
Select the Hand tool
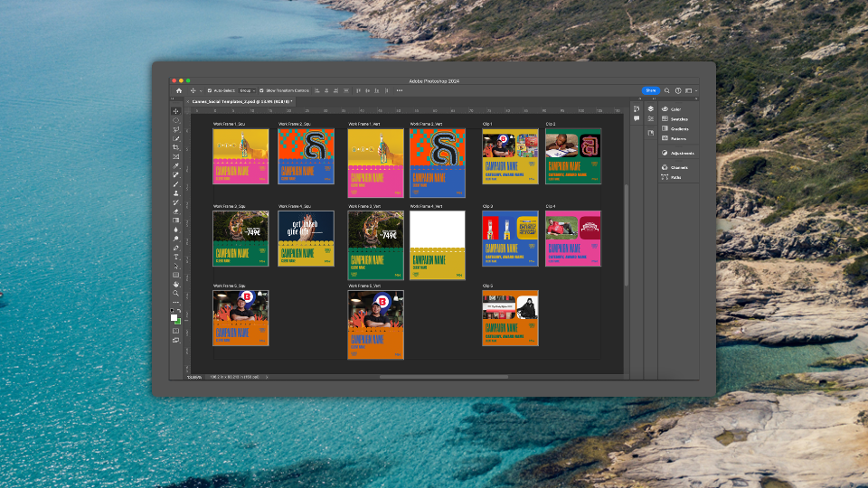click(x=175, y=284)
